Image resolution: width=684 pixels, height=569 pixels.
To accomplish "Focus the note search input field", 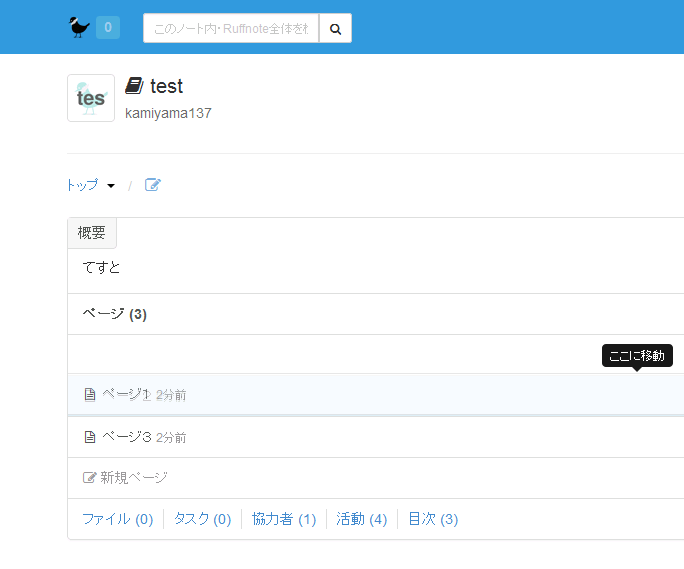I will pos(231,29).
